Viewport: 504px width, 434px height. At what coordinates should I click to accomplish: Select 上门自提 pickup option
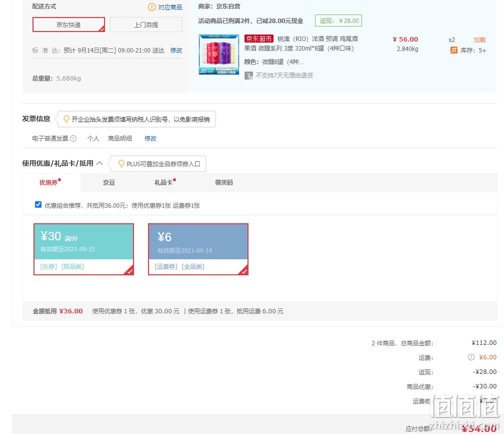tap(146, 25)
